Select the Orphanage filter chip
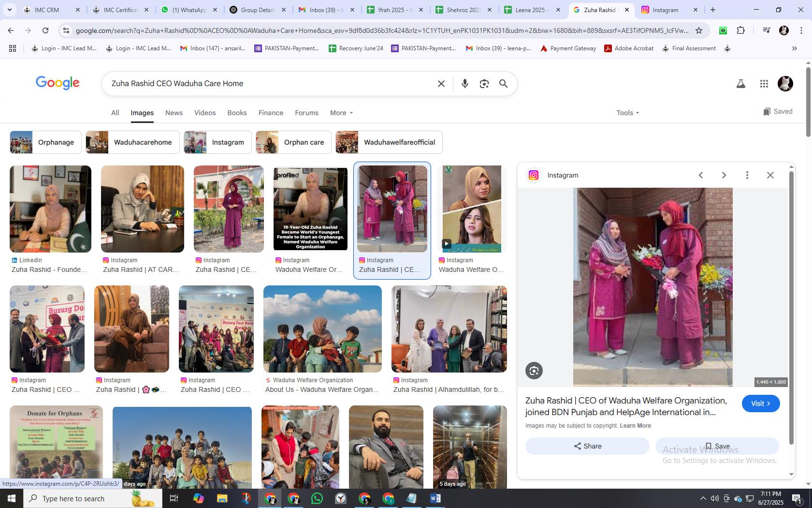 click(x=45, y=142)
